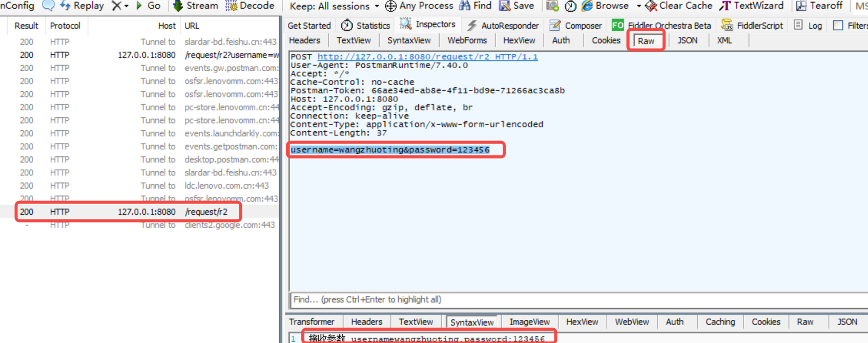Click the Go resume button
The height and width of the screenshot is (343, 868).
[x=148, y=6]
